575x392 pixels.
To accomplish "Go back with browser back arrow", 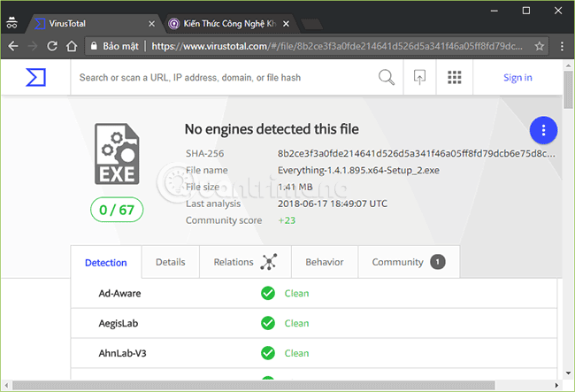I will (13, 46).
